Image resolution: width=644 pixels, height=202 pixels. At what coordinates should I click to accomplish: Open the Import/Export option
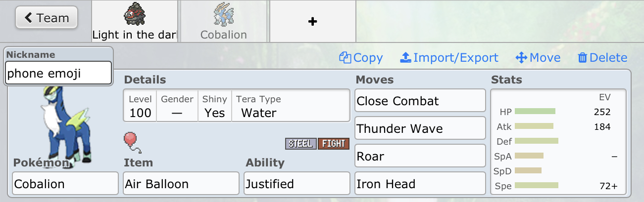(x=449, y=58)
